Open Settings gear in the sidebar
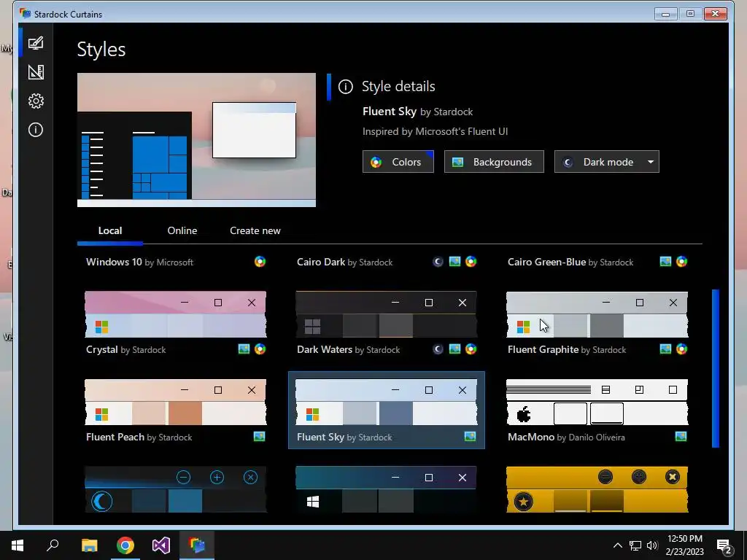747x560 pixels. (36, 101)
